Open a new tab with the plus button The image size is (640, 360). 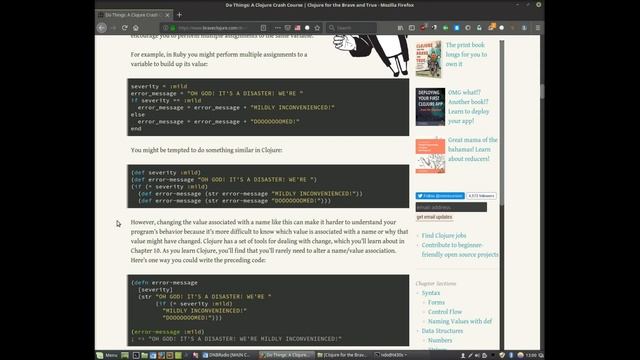tap(179, 15)
